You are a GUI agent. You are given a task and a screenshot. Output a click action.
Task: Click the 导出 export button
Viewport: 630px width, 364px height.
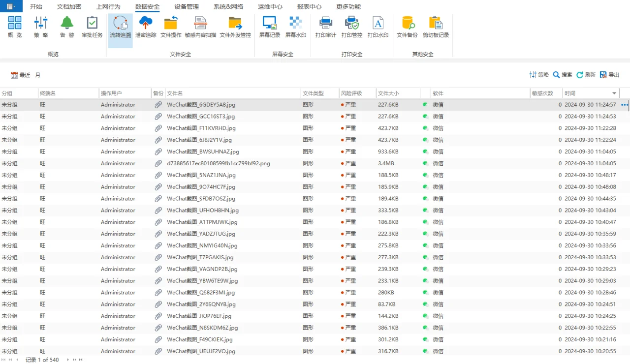tap(610, 75)
